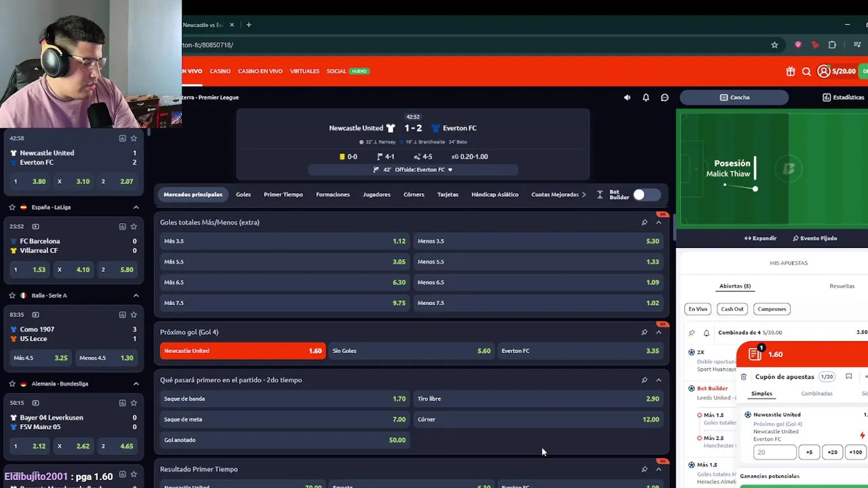Image resolution: width=868 pixels, height=488 pixels.
Task: Collapse the España - LaLiga section
Action: click(x=136, y=207)
